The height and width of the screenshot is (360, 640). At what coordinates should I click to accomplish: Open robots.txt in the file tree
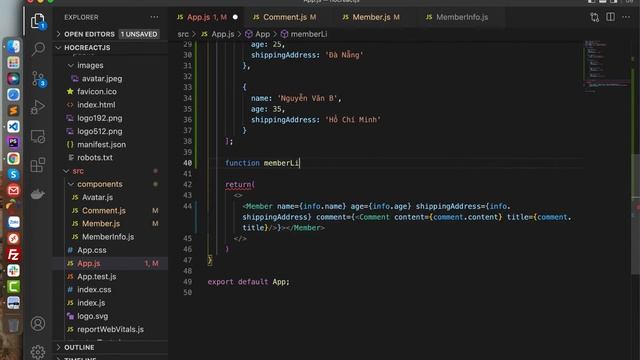tap(95, 158)
